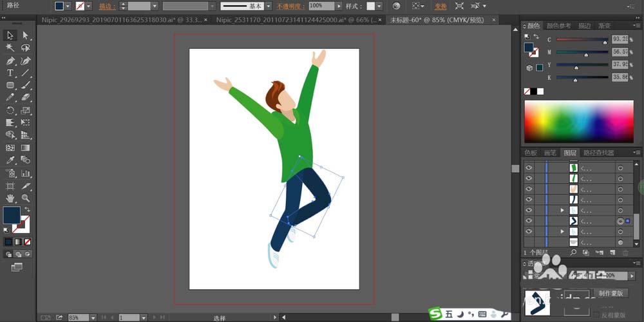644x322 pixels.
Task: Open the stroke color dropdown in control bar
Action: [x=88, y=6]
